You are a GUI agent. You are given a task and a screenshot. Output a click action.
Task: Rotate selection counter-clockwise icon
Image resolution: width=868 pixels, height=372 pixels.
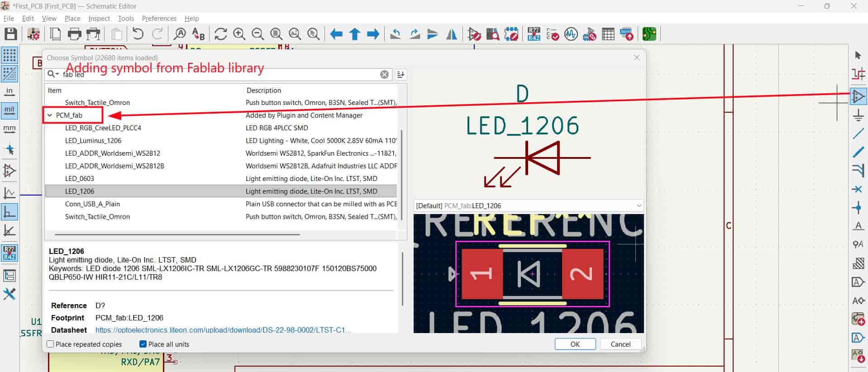tap(396, 34)
